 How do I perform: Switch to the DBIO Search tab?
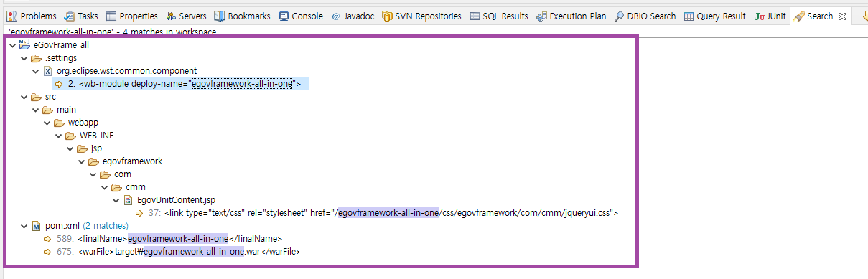[x=646, y=16]
